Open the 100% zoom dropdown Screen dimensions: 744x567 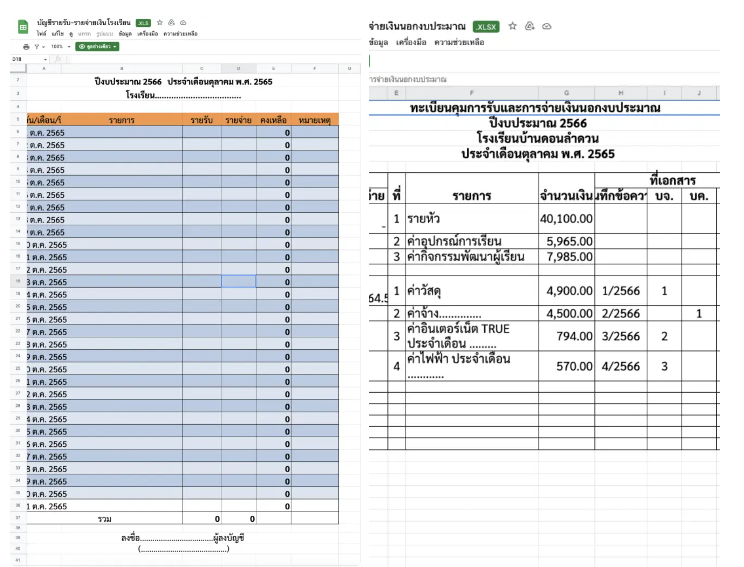click(61, 46)
